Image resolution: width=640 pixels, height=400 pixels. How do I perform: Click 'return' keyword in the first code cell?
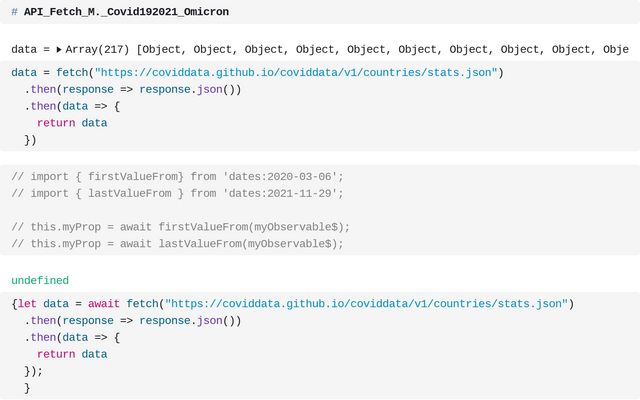click(x=56, y=123)
